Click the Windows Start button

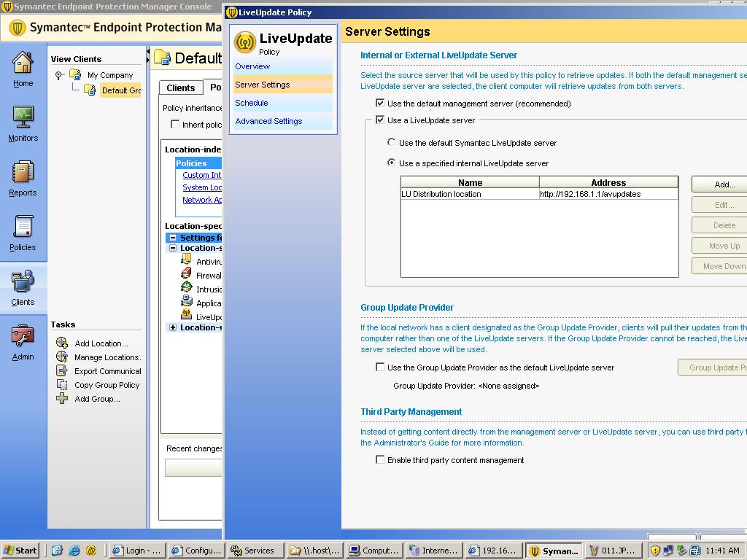pyautogui.click(x=20, y=551)
